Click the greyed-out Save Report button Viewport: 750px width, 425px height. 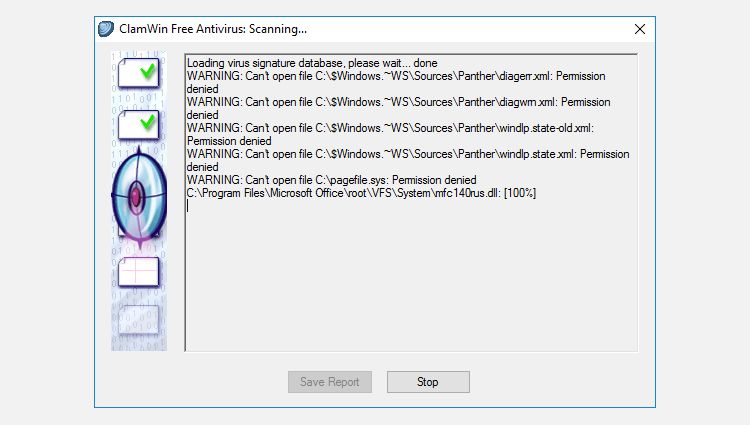tap(330, 382)
